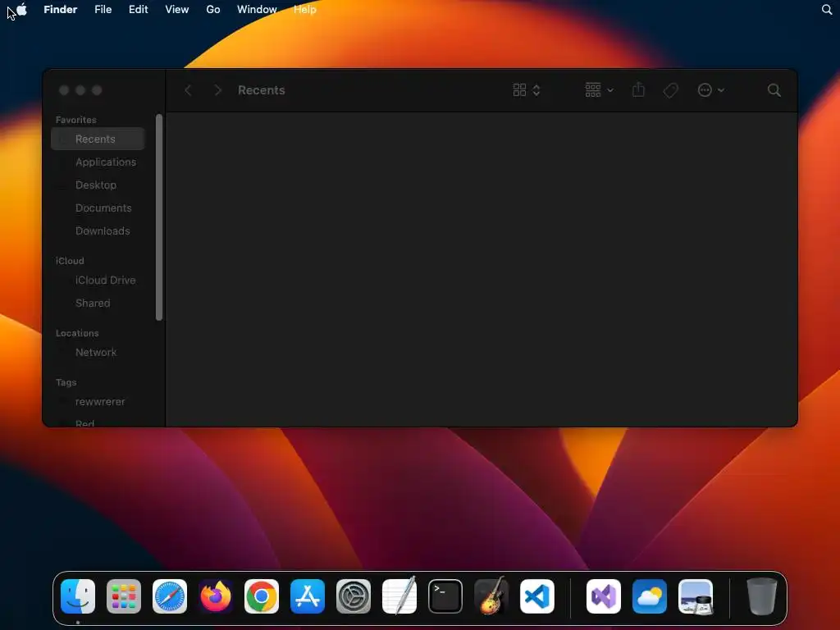Click the Recents window title
Screen dimensions: 840x630
262,90
